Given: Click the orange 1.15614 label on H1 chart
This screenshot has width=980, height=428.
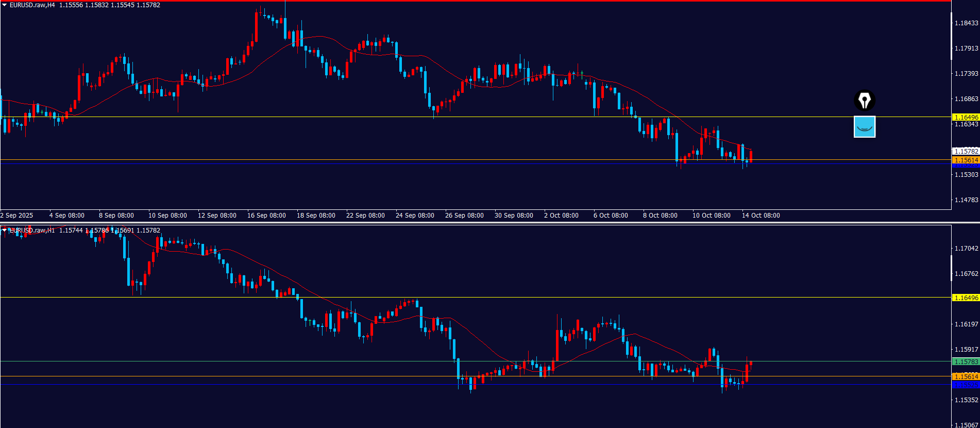Looking at the screenshot, I should pyautogui.click(x=966, y=377).
